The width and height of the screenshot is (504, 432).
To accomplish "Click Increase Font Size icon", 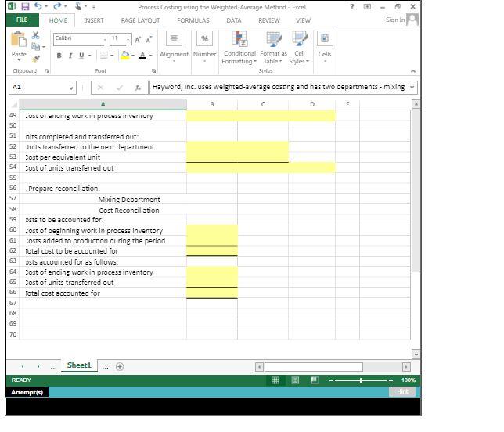I will click(x=138, y=40).
